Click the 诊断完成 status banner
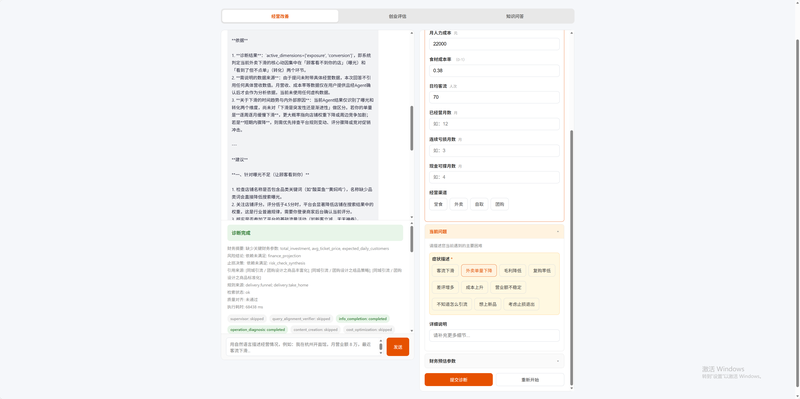 point(315,233)
